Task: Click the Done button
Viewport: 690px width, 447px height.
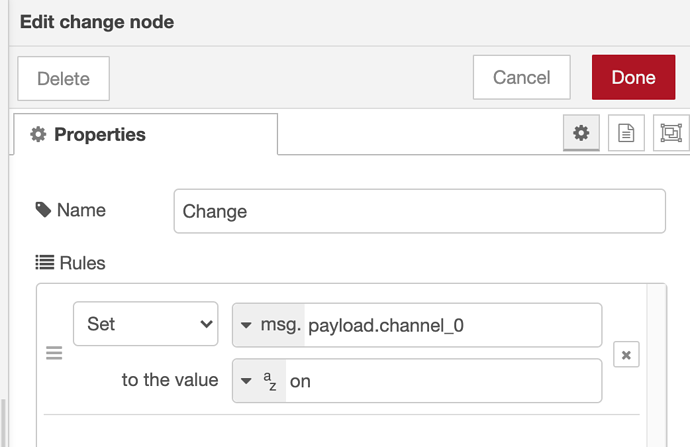Action: [633, 77]
